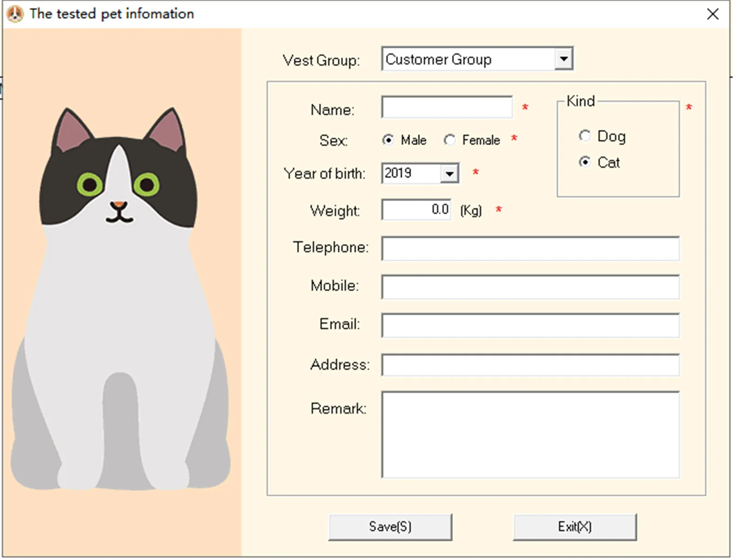Open the Vest Group dropdown
The height and width of the screenshot is (560, 733).
pyautogui.click(x=564, y=59)
